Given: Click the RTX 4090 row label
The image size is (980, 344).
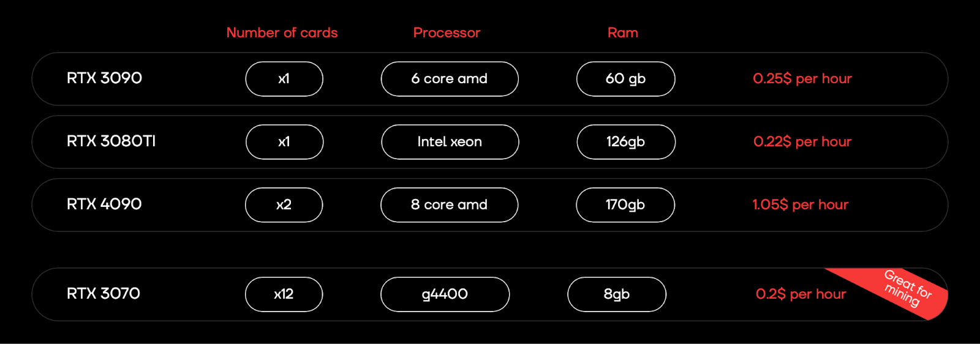Looking at the screenshot, I should coord(104,204).
